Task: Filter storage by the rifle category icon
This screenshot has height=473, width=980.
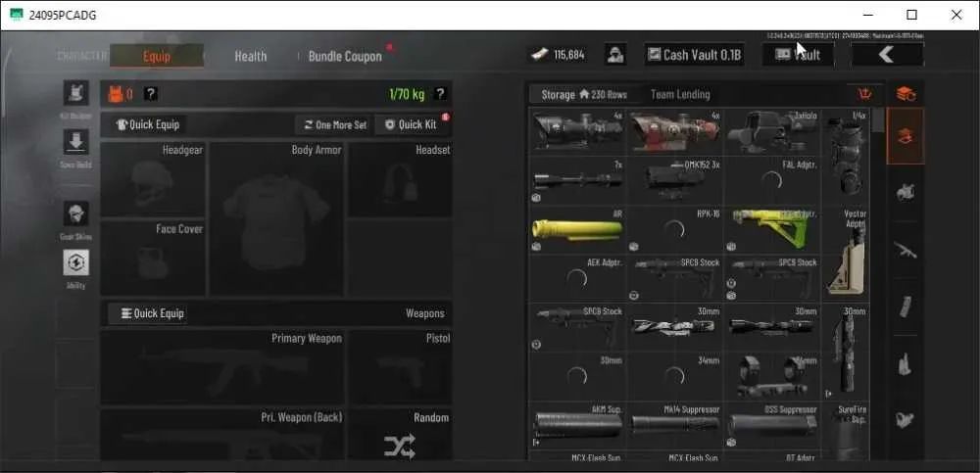Action: pos(906,251)
